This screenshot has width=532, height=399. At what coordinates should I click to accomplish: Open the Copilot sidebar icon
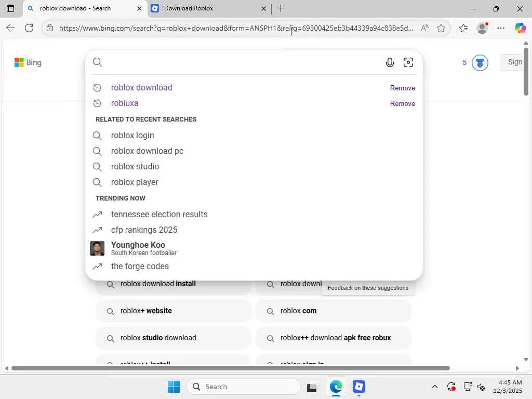(520, 28)
